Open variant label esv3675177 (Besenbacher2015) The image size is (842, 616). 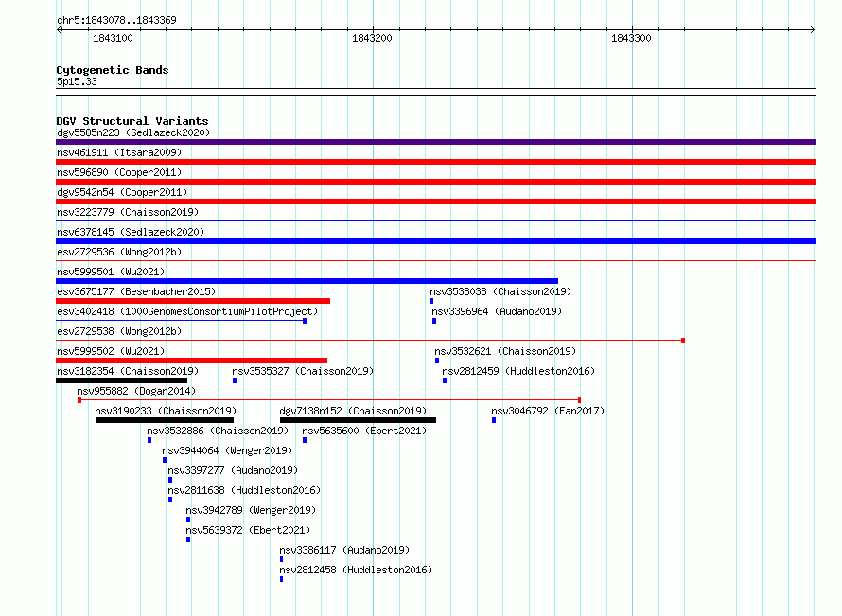136,291
